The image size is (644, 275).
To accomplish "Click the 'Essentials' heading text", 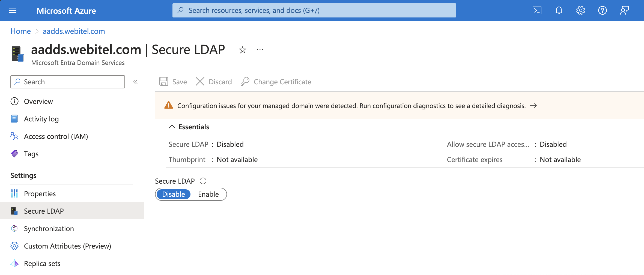I will (x=194, y=127).
